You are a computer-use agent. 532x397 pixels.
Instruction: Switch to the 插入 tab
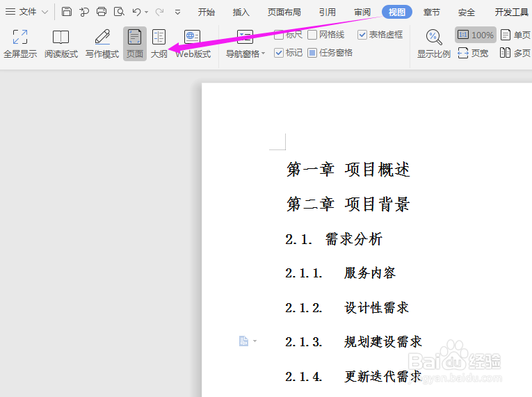[241, 13]
